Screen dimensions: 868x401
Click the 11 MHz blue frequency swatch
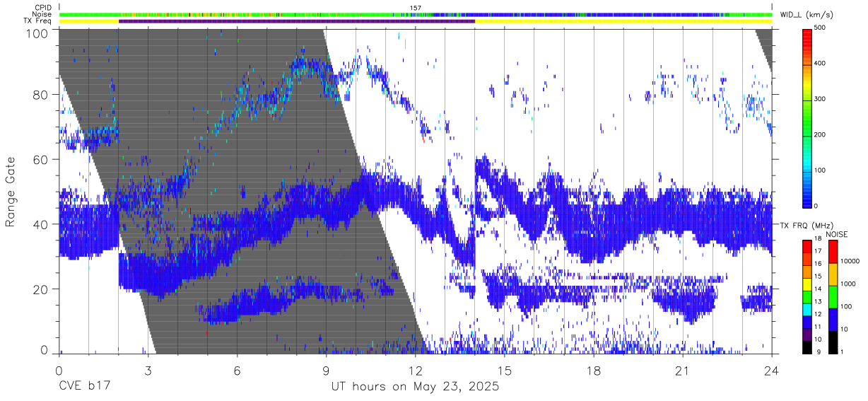(807, 322)
